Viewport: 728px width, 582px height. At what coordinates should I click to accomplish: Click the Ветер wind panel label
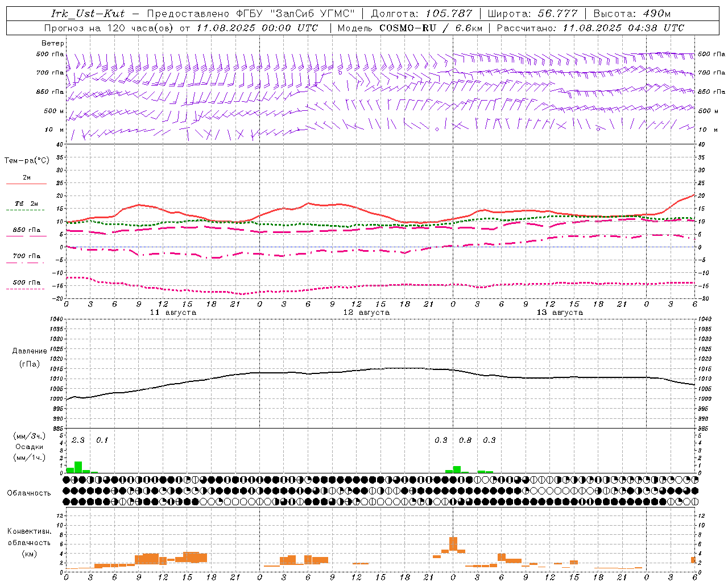point(53,43)
